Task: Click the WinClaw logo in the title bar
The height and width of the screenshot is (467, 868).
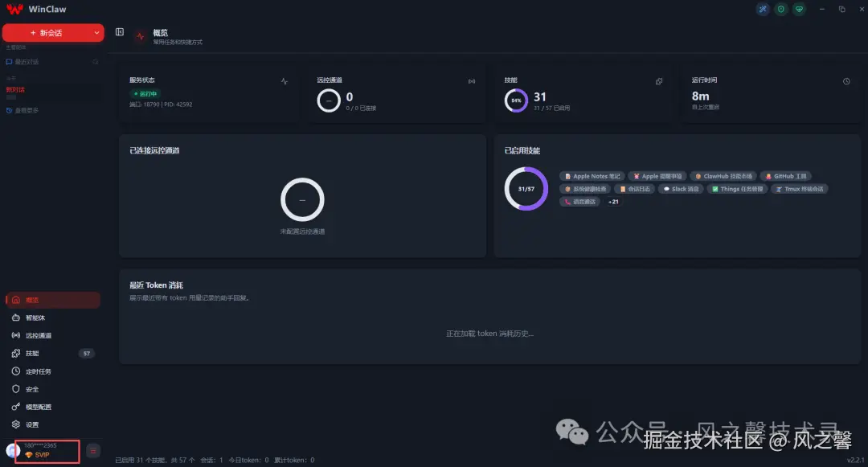Action: pos(15,9)
